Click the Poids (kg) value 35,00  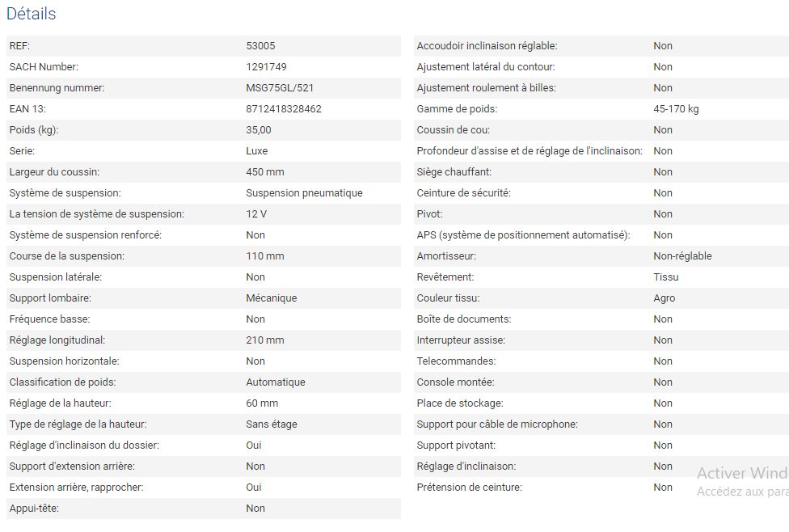[259, 130]
